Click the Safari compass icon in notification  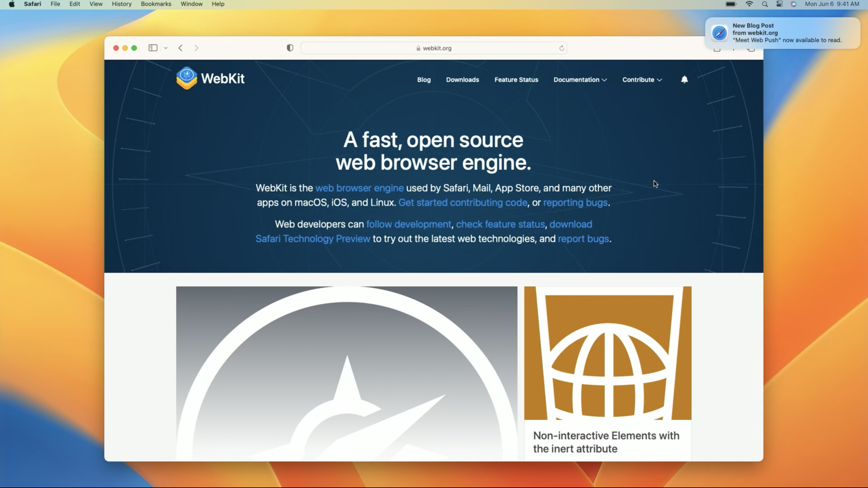click(719, 32)
